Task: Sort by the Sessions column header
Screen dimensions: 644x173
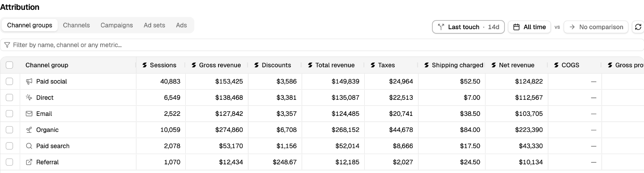Action: pos(161,65)
